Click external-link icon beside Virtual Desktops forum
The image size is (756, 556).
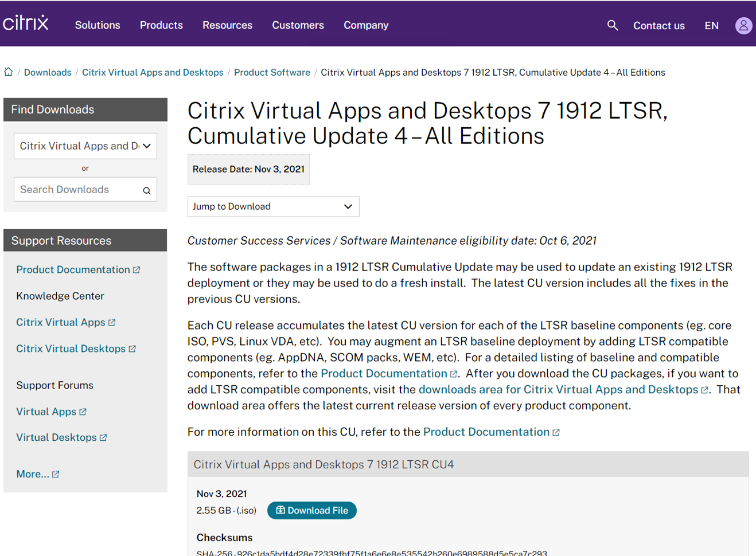103,438
